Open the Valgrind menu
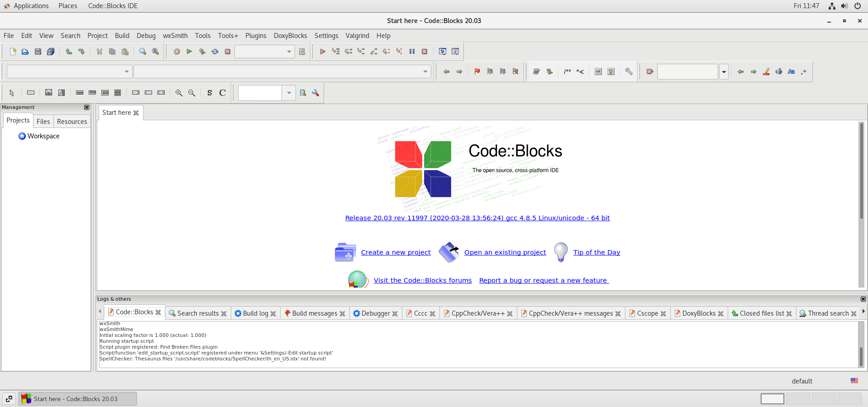 pos(357,36)
